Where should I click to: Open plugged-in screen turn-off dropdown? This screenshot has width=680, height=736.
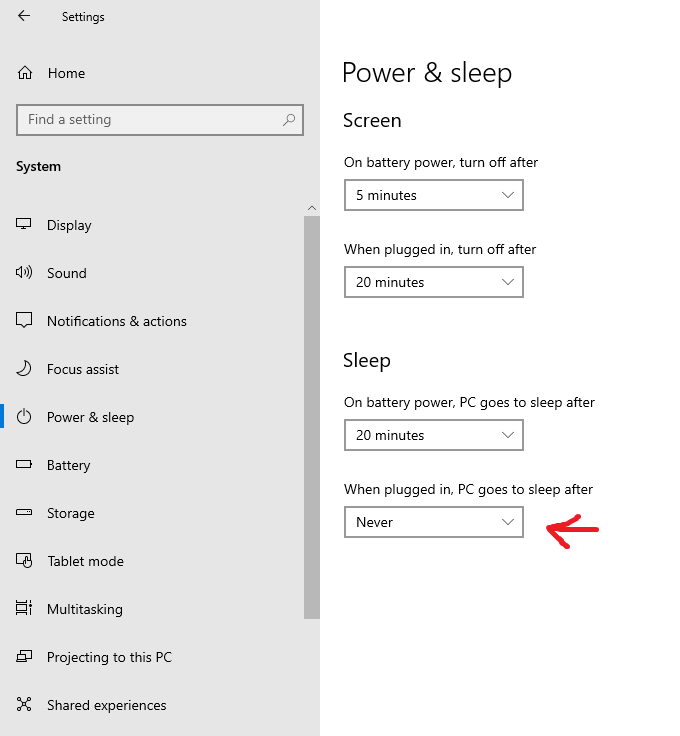(x=433, y=282)
